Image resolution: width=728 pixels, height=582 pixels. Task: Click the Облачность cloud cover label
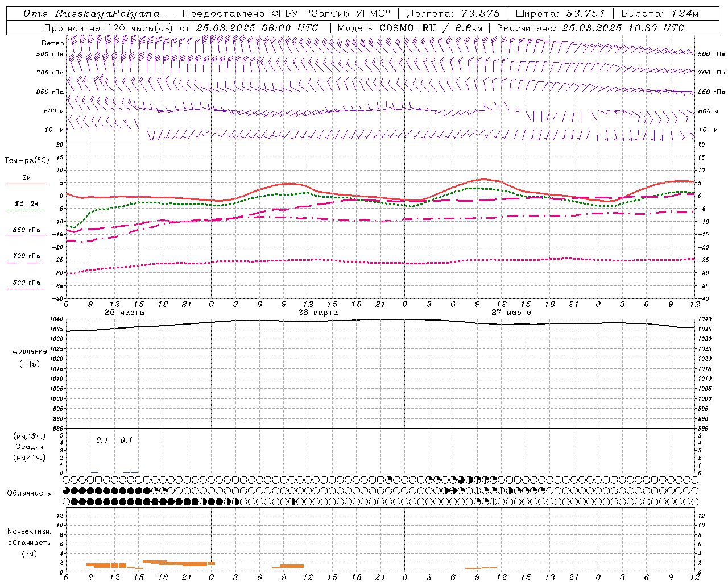click(x=29, y=493)
